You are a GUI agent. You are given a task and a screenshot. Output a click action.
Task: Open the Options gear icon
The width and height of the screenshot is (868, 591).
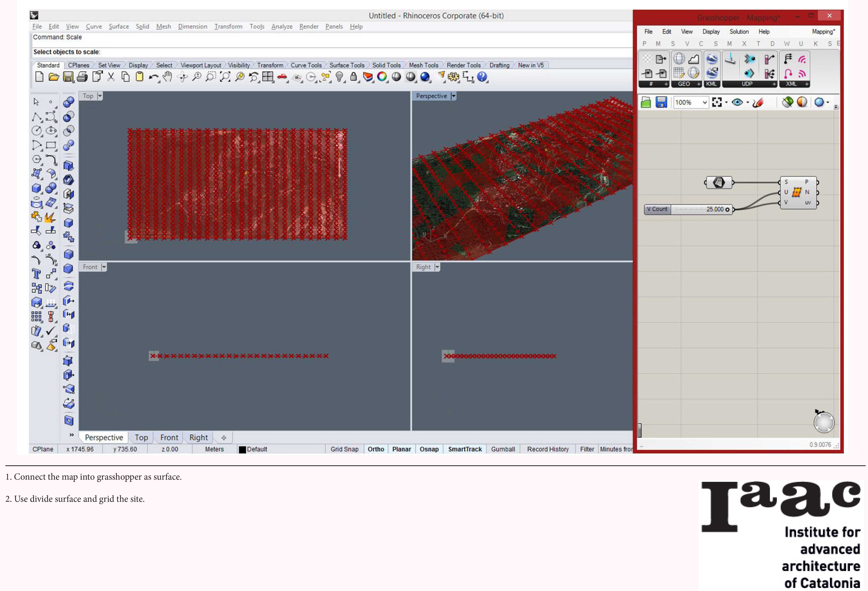(453, 77)
